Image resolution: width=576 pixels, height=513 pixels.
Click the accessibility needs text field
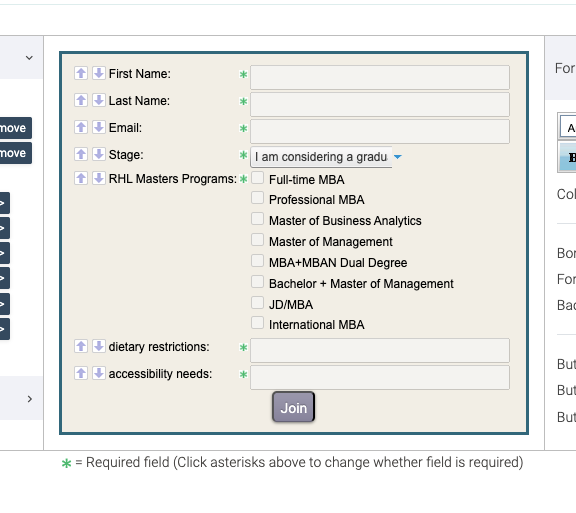[x=380, y=377]
